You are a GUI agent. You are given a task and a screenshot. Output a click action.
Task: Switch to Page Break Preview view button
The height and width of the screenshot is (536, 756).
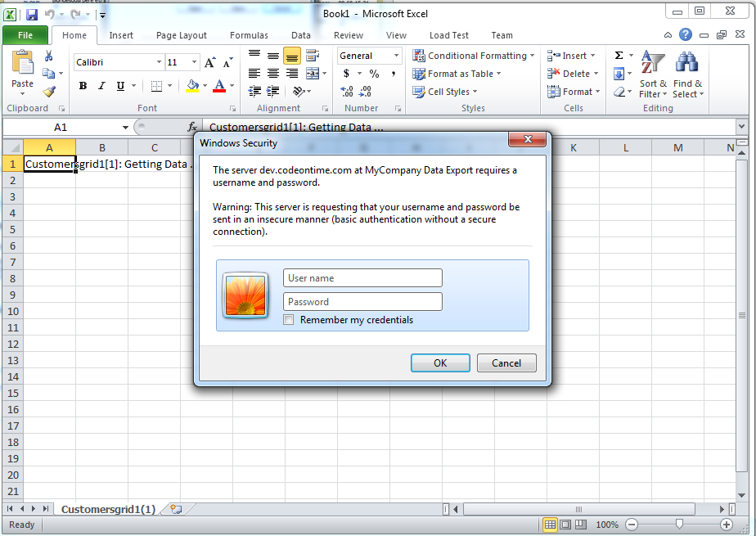582,525
